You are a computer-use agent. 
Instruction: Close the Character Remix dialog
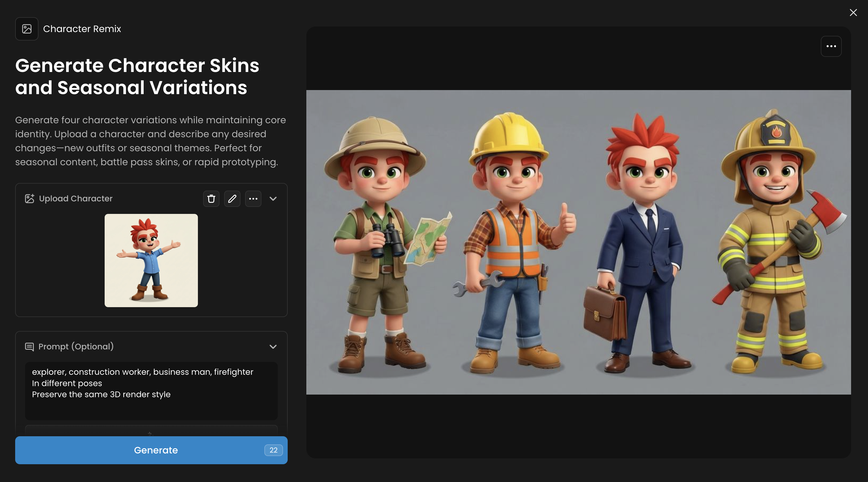(x=853, y=13)
